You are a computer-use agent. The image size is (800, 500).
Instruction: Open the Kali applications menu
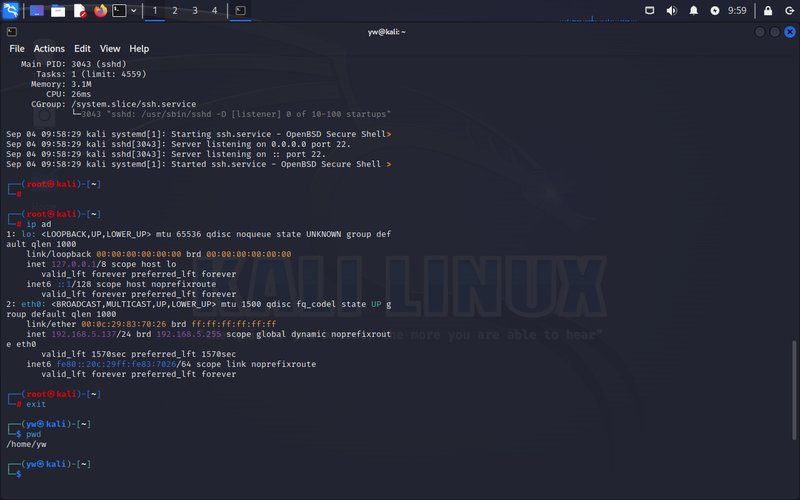(11, 11)
